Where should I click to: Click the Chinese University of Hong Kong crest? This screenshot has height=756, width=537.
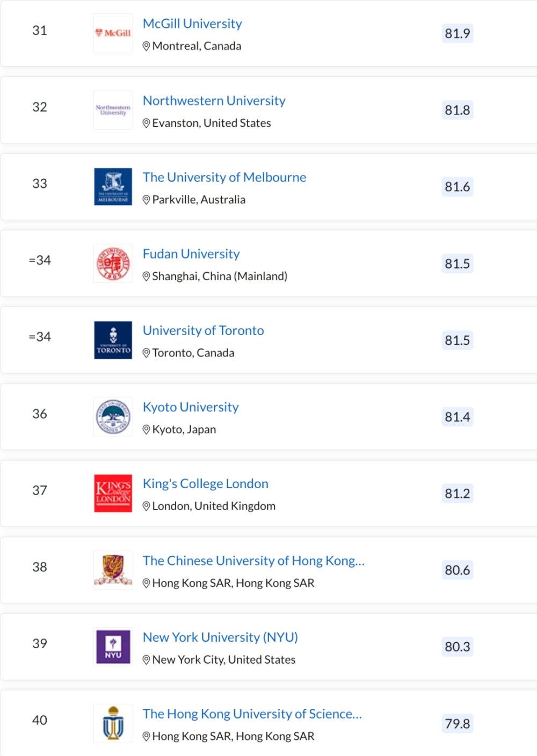click(113, 570)
